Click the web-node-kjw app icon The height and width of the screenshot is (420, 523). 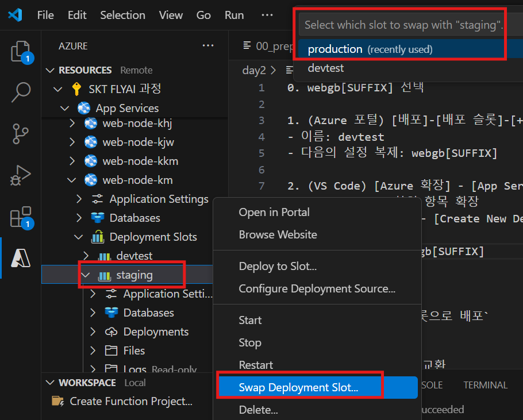[x=91, y=142]
